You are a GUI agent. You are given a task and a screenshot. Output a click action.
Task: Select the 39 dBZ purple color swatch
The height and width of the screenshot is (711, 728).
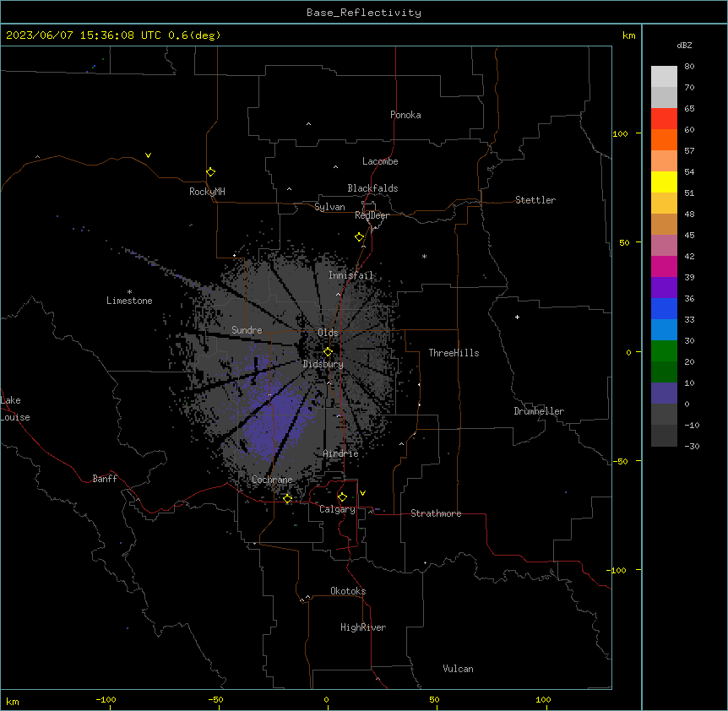tap(664, 288)
